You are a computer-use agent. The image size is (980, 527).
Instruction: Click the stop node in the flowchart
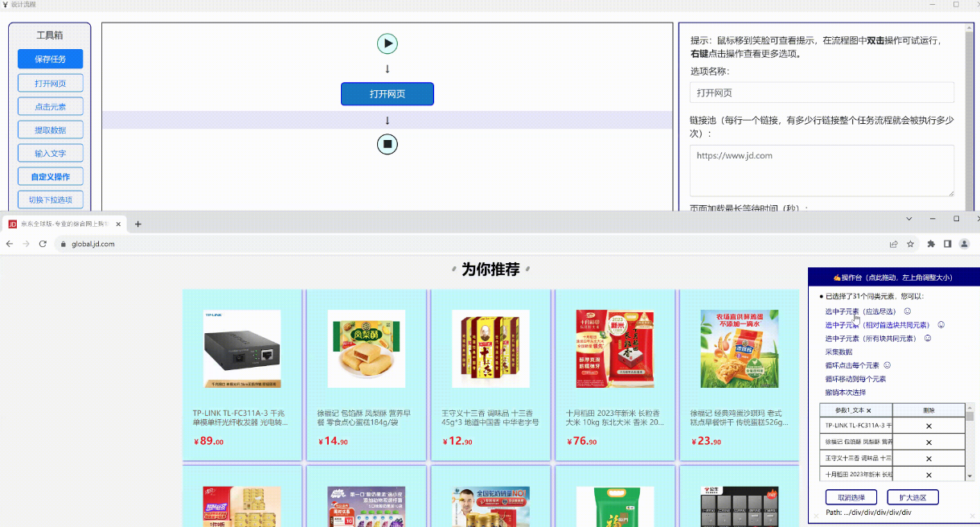(387, 144)
